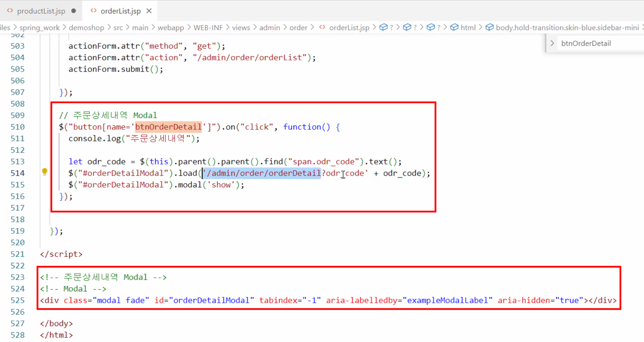Click the function keyword on line 510
644x342 pixels.
[x=302, y=127]
